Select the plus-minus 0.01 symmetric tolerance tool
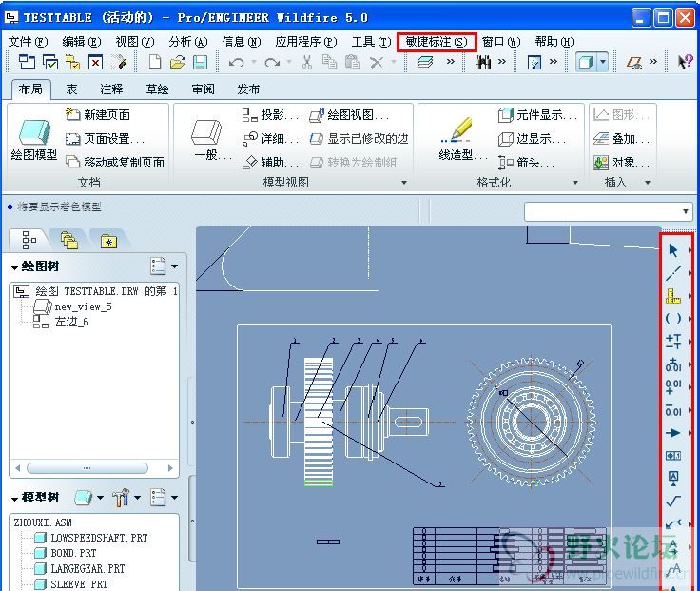Screen dimensions: 700x591 point(673,364)
